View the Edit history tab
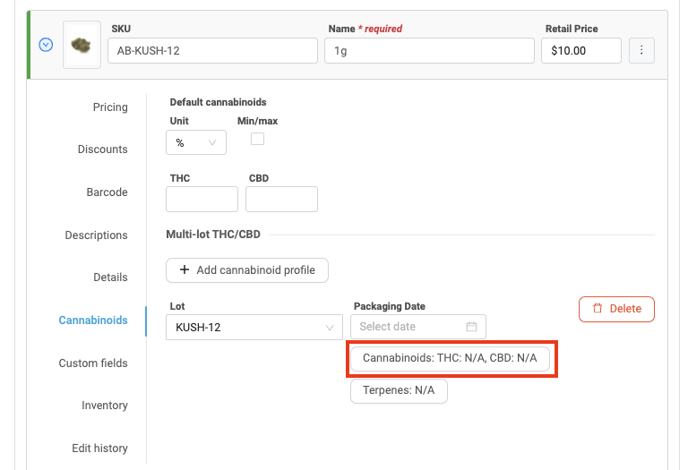Viewport: 688px width, 470px height. [x=100, y=448]
